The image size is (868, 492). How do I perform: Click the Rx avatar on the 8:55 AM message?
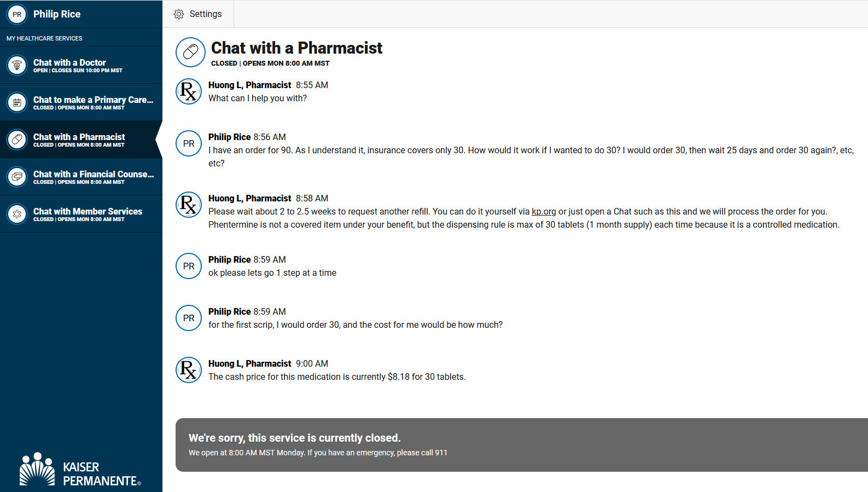pos(189,91)
